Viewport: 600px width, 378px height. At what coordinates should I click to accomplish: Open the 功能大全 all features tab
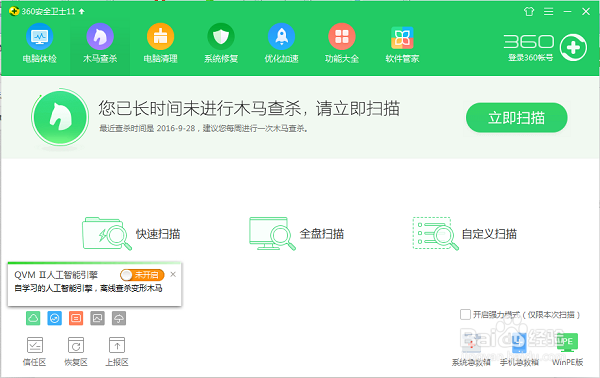click(x=342, y=44)
